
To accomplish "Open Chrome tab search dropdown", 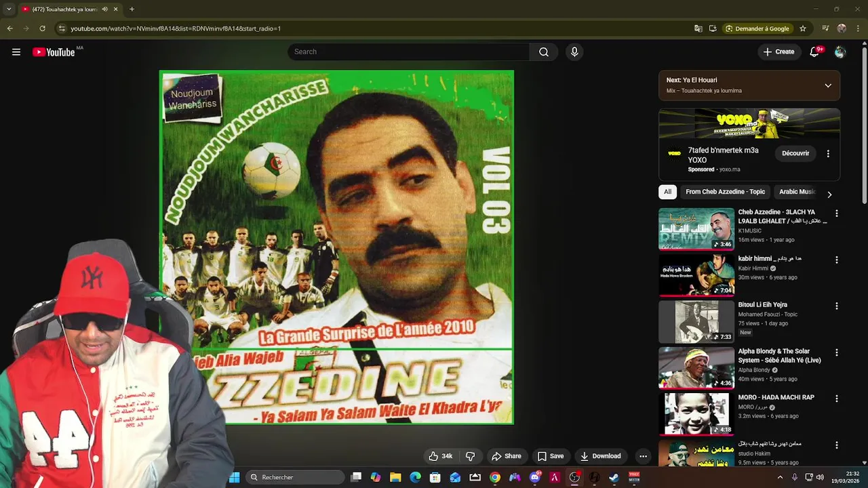I will (8, 9).
